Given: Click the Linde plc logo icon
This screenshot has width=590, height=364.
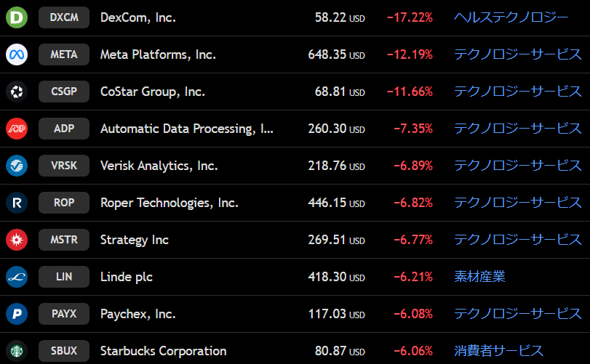Looking at the screenshot, I should click(16, 277).
